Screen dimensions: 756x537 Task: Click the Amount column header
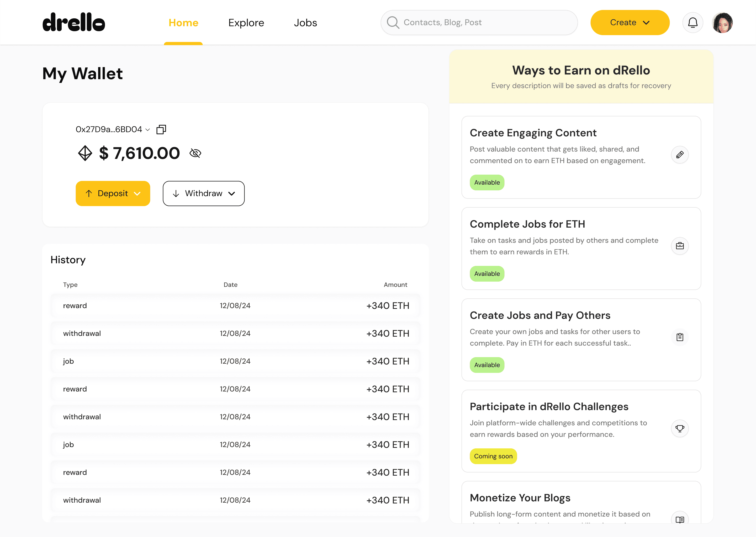pos(395,285)
